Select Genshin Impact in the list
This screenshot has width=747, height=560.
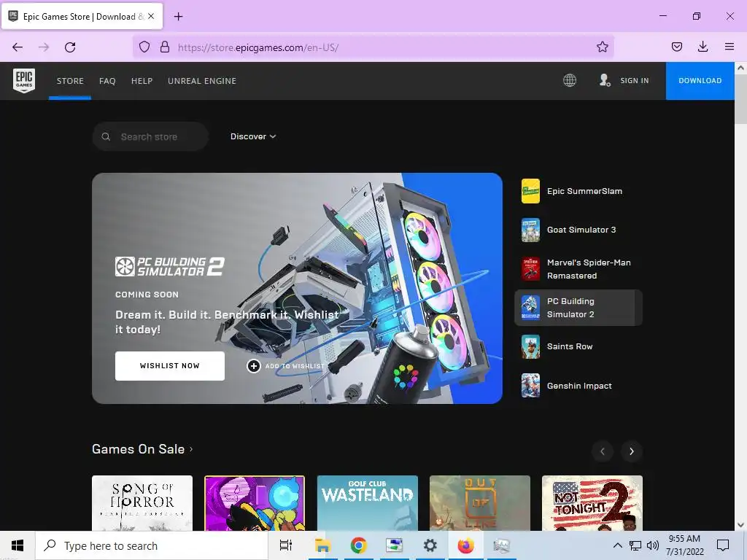(578, 386)
